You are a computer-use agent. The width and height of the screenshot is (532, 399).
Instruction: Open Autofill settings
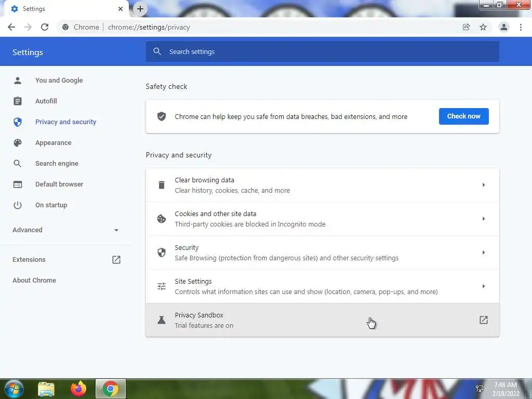[46, 101]
